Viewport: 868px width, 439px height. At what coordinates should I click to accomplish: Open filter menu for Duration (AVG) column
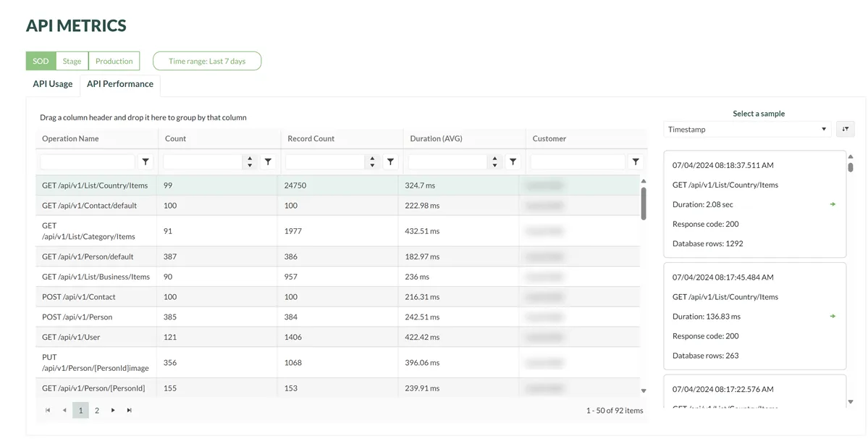(x=513, y=162)
